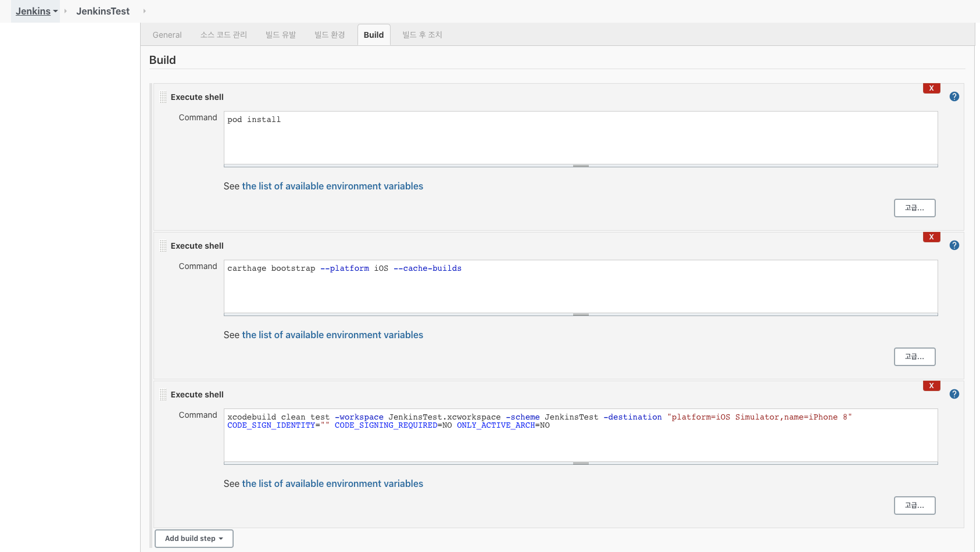The height and width of the screenshot is (552, 980).
Task: Focus the carthage bootstrap command text area
Action: 581,286
